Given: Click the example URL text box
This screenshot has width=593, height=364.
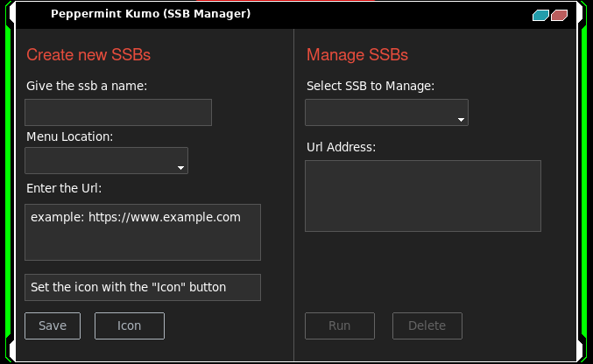Looking at the screenshot, I should point(143,232).
